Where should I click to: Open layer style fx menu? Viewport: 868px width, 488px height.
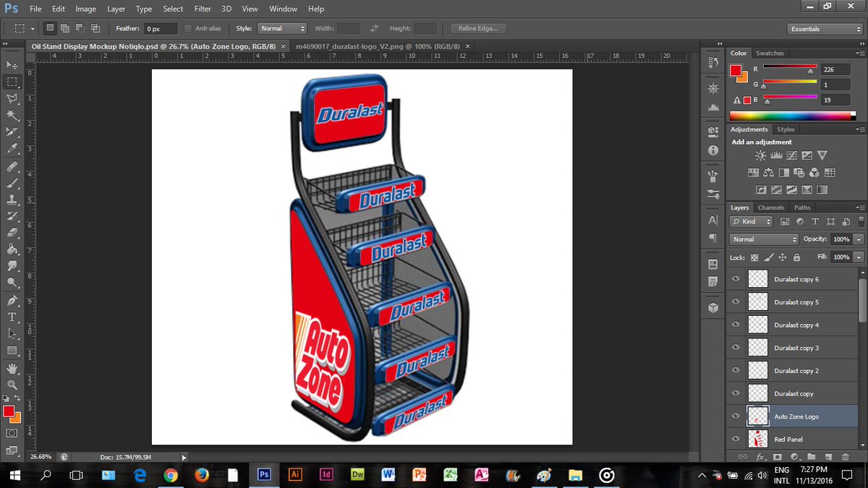760,457
